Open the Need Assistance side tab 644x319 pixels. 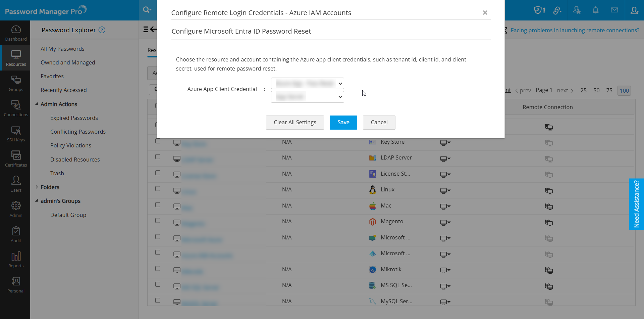click(636, 204)
